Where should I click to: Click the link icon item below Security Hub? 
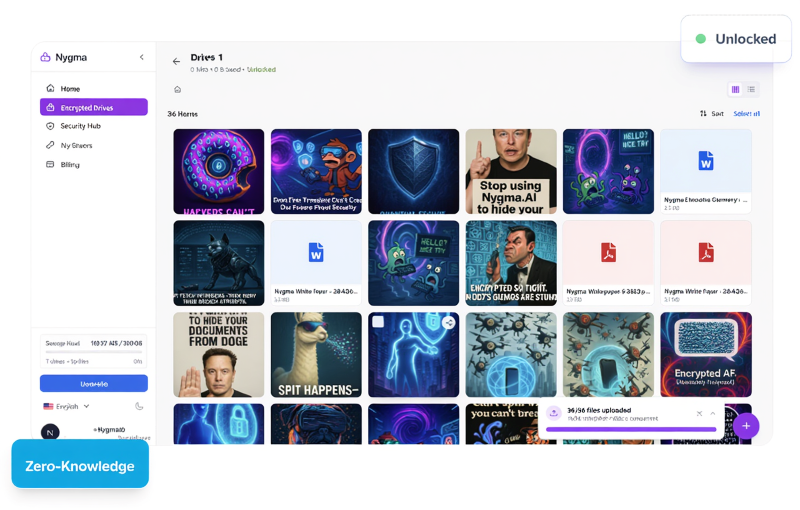click(x=50, y=145)
